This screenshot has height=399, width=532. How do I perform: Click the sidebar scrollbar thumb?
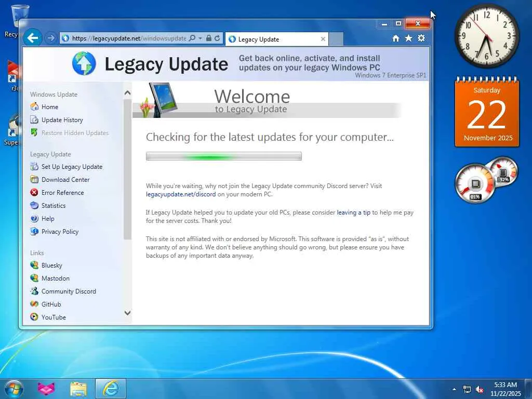128,169
